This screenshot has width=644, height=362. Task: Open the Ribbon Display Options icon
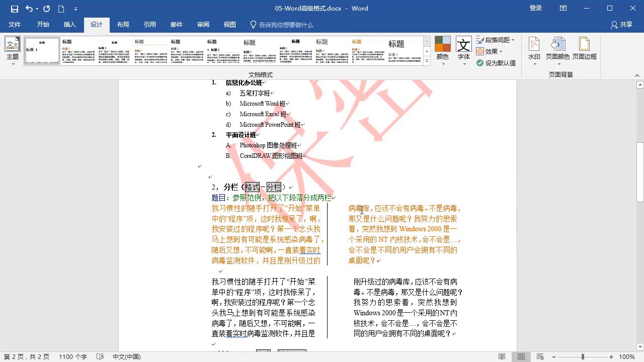pyautogui.click(x=563, y=9)
